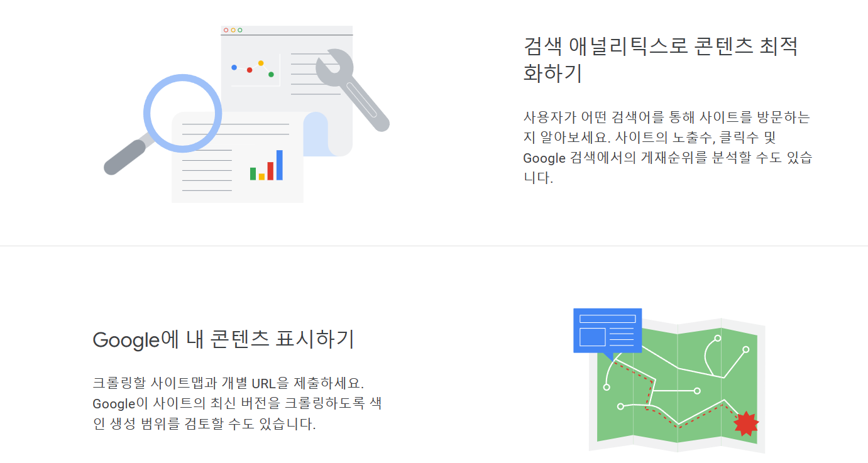This screenshot has height=463, width=868.
Task: Select heading "검색 애널리틱스로 콘텐츠 최적화하기"
Action: click(660, 60)
